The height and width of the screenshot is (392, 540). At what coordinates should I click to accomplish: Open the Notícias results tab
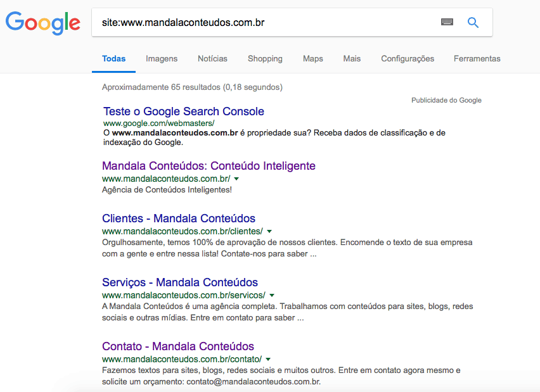click(212, 59)
